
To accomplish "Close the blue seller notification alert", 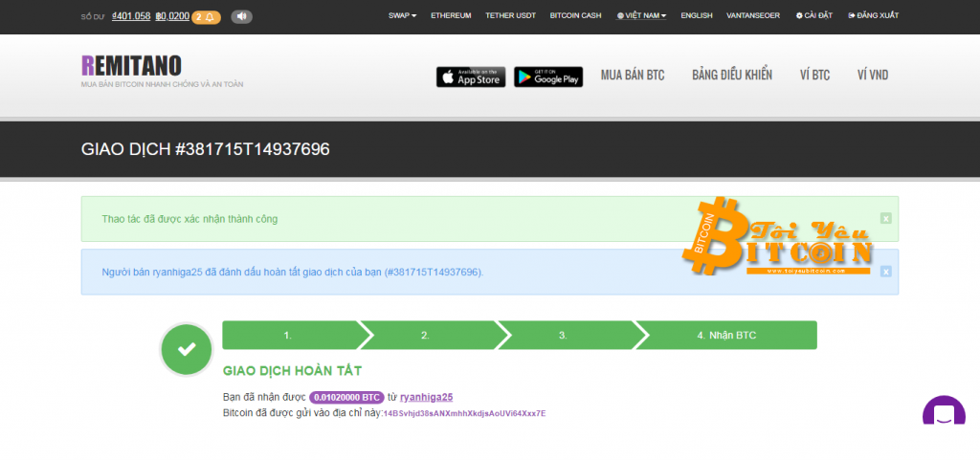I will [885, 272].
